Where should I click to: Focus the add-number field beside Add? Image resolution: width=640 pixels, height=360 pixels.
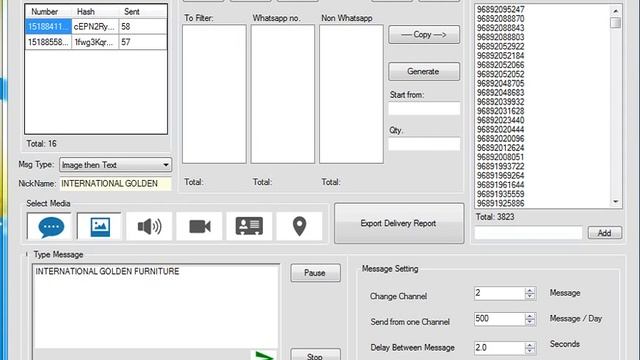(529, 233)
